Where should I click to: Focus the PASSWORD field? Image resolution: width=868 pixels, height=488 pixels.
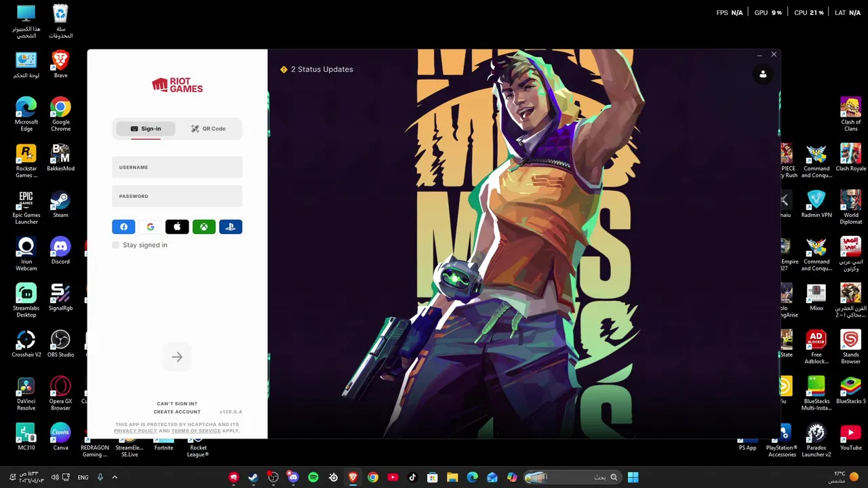pos(177,197)
